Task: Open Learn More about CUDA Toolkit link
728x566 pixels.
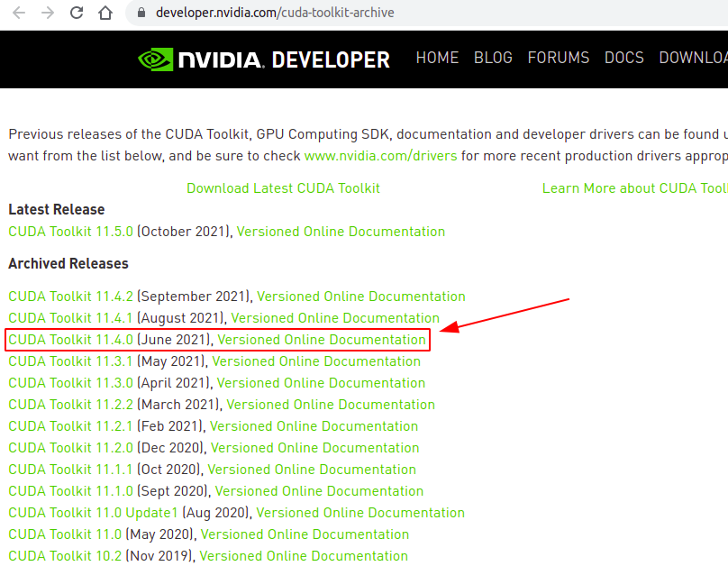Action: (x=634, y=188)
